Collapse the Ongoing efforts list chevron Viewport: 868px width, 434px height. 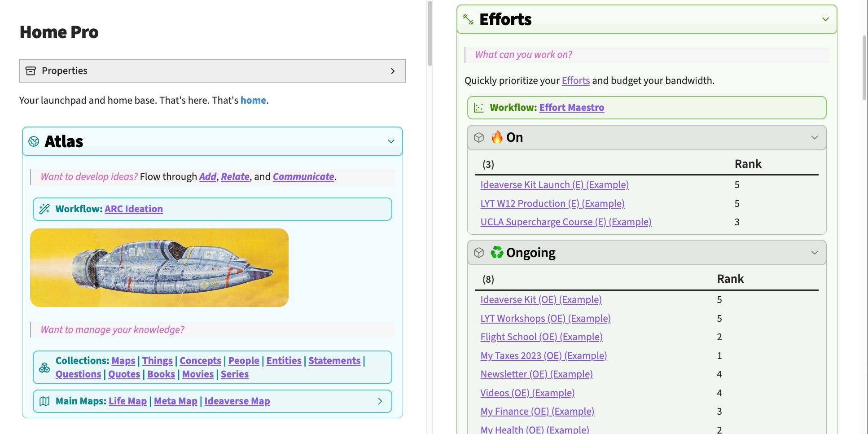tap(815, 253)
